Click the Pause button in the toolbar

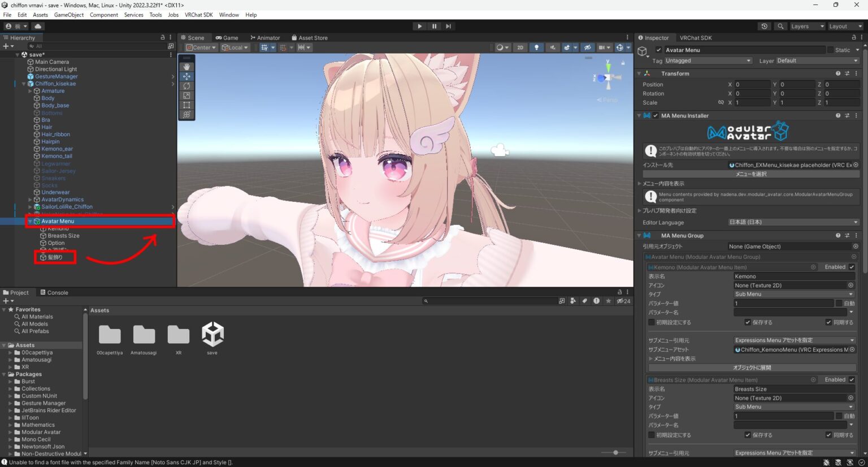[433, 26]
